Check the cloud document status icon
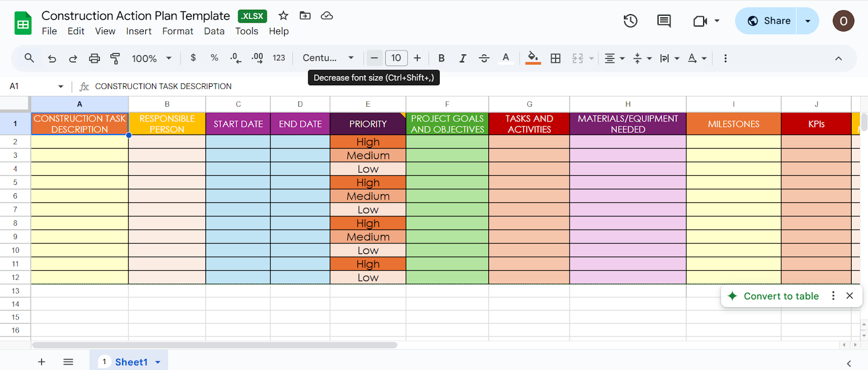This screenshot has width=868, height=370. point(327,16)
